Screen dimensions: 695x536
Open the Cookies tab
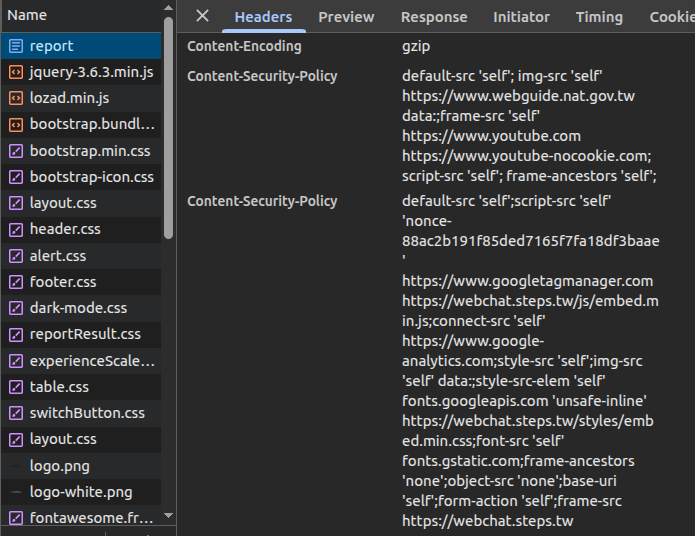(672, 17)
